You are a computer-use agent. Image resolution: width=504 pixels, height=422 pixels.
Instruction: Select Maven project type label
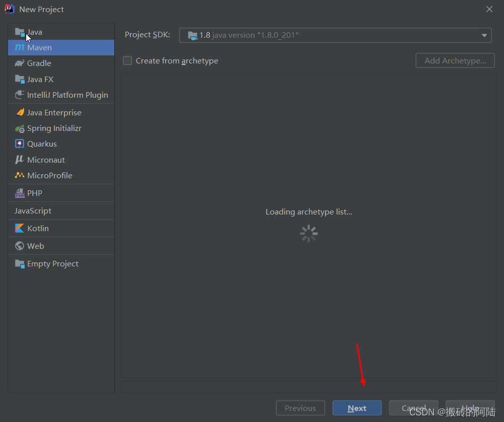coord(40,48)
